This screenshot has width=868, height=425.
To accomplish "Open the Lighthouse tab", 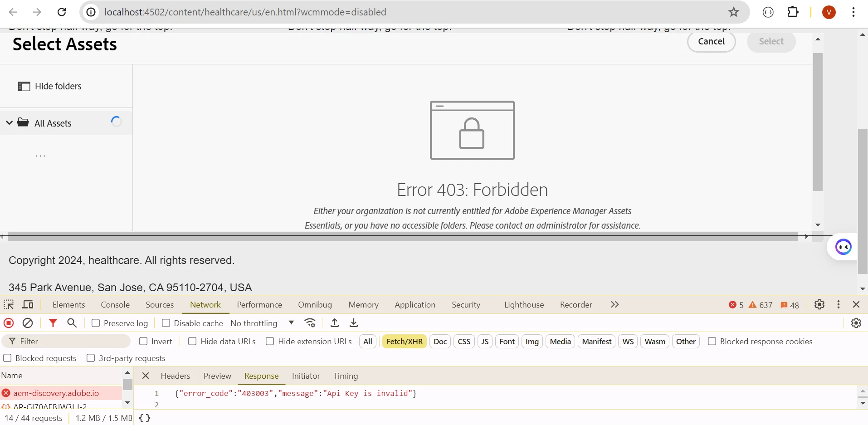I will click(524, 305).
